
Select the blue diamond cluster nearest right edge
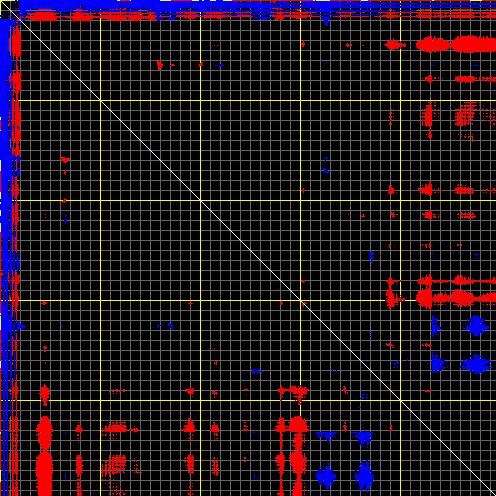tap(477, 326)
